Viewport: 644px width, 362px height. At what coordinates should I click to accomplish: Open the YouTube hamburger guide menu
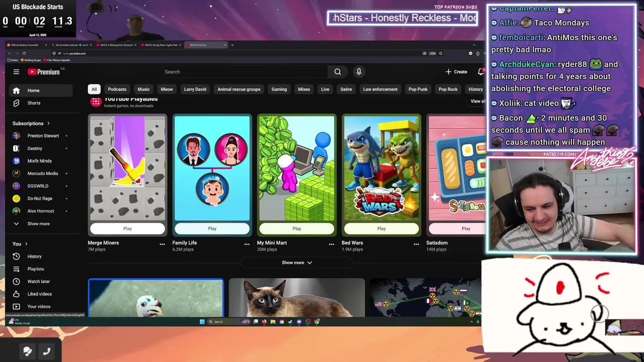click(x=16, y=72)
